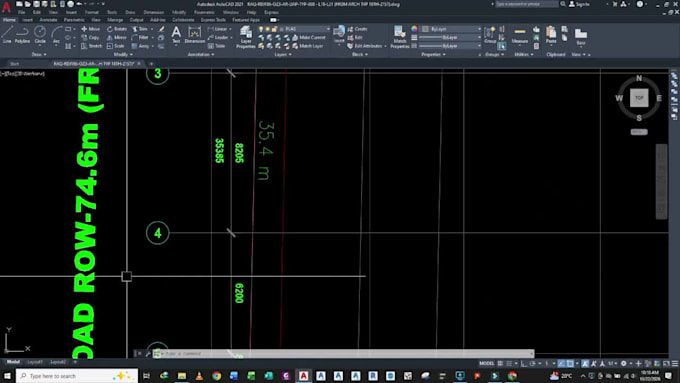Select the Arc tool
The image size is (680, 383).
click(x=56, y=35)
